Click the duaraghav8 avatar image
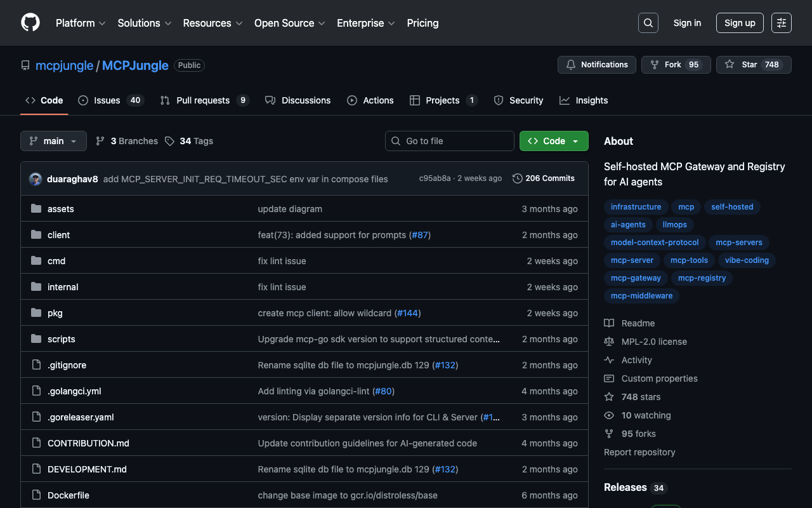812x508 pixels. (36, 179)
